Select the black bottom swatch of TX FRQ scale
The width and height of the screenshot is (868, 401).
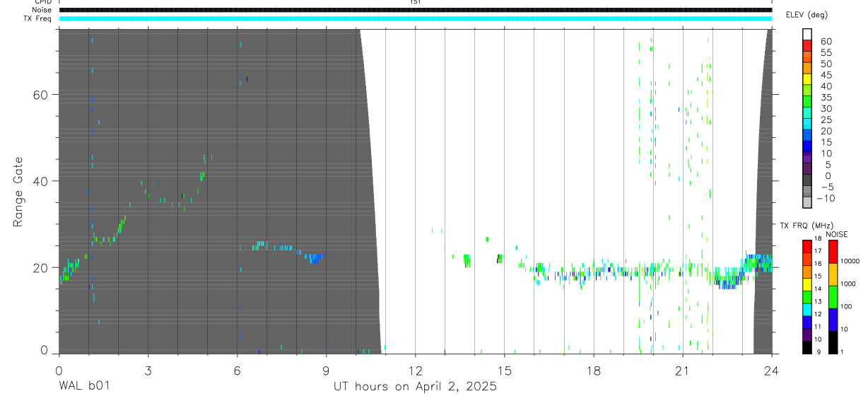[x=807, y=348]
